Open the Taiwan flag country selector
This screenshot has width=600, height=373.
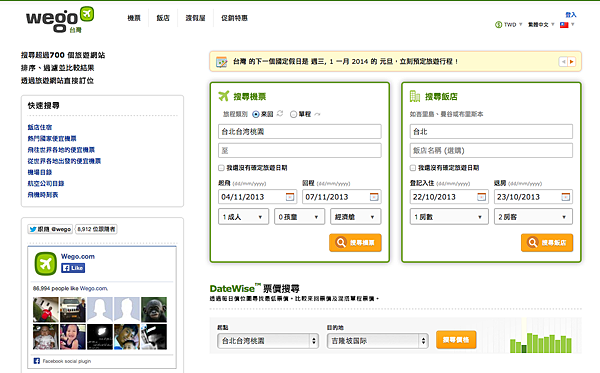tap(567, 24)
